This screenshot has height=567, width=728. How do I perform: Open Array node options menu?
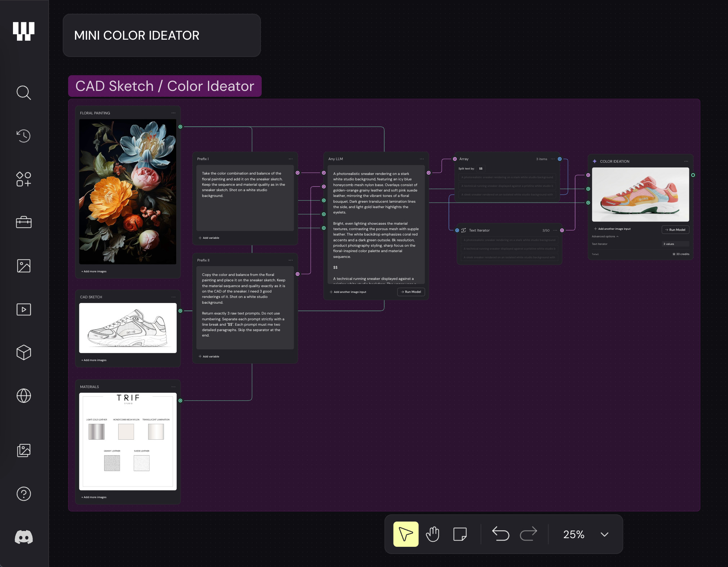click(x=553, y=159)
